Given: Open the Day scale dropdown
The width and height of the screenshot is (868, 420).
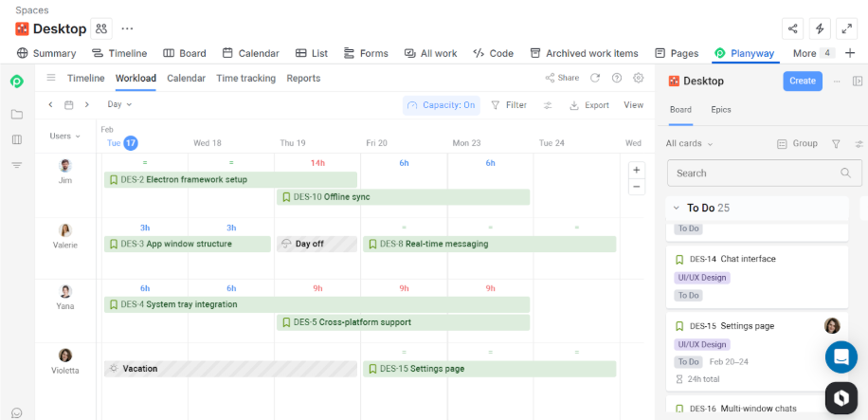Looking at the screenshot, I should point(119,104).
